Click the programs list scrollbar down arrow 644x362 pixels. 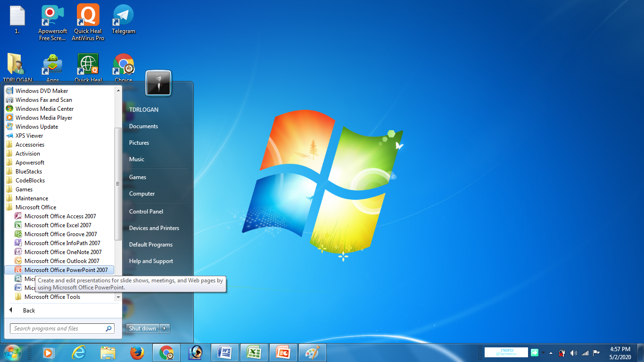(x=118, y=297)
